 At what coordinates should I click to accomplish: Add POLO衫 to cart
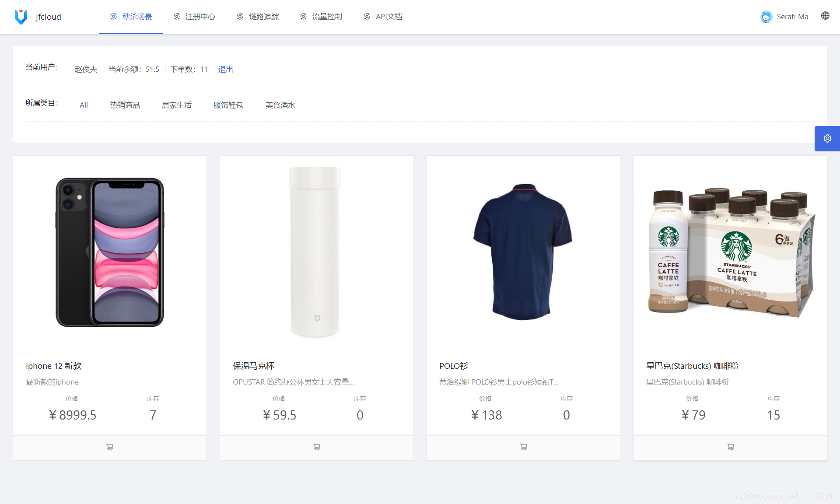pyautogui.click(x=523, y=447)
